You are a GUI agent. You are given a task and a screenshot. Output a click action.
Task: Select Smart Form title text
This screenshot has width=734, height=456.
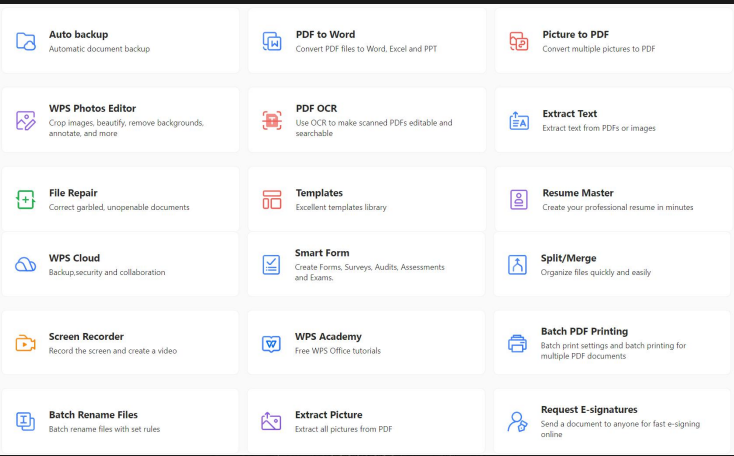click(x=322, y=253)
